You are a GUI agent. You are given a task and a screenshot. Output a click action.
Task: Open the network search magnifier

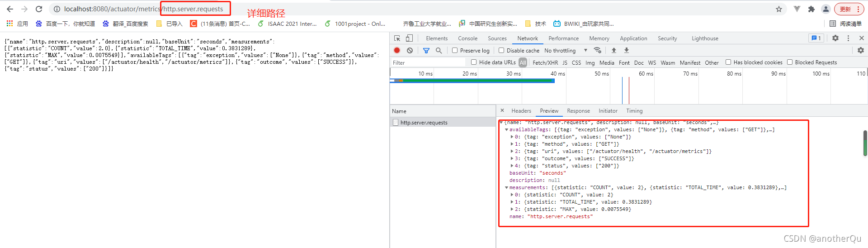[439, 51]
